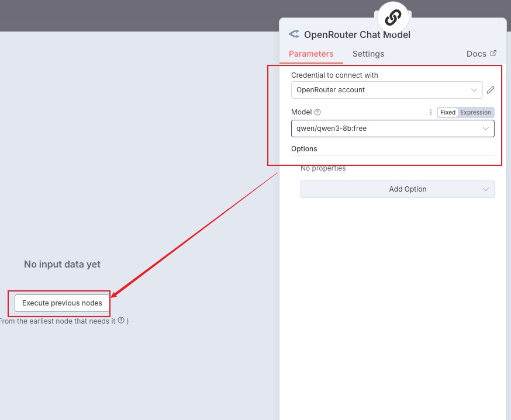Click the OpenRouter Chat Model node title
The width and height of the screenshot is (511, 420).
(x=357, y=34)
